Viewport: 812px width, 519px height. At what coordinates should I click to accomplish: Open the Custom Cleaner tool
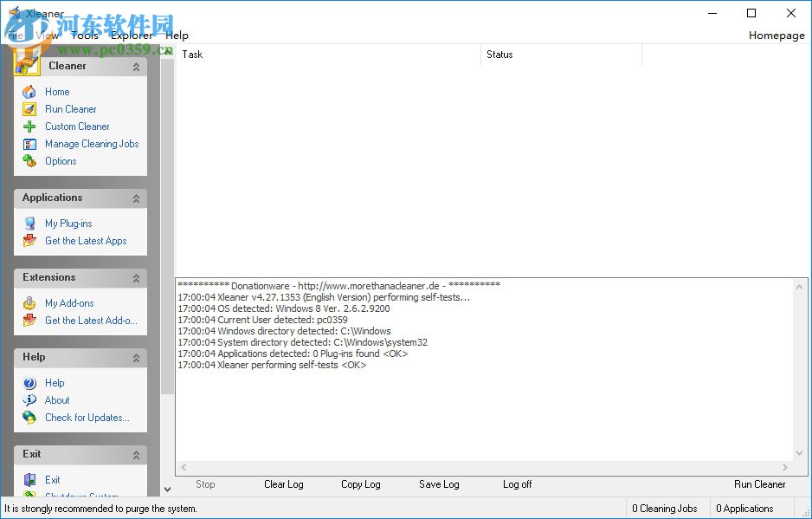[x=77, y=126]
